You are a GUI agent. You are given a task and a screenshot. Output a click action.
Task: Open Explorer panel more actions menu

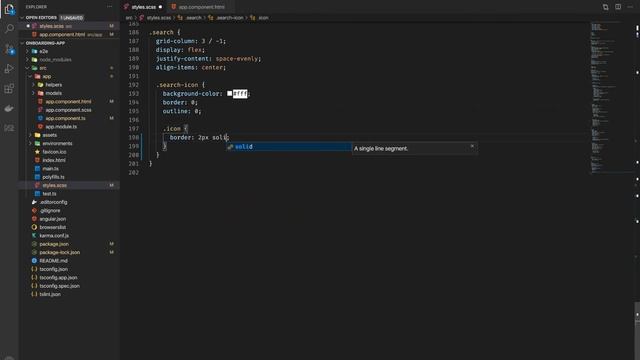point(109,7)
